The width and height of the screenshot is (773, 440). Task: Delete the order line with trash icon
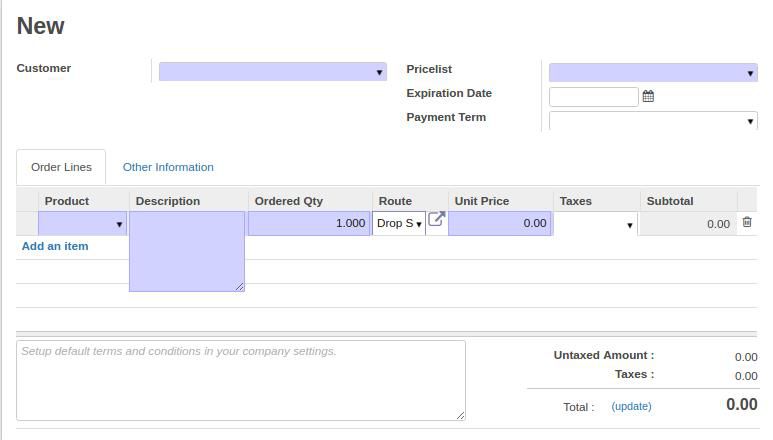(747, 222)
